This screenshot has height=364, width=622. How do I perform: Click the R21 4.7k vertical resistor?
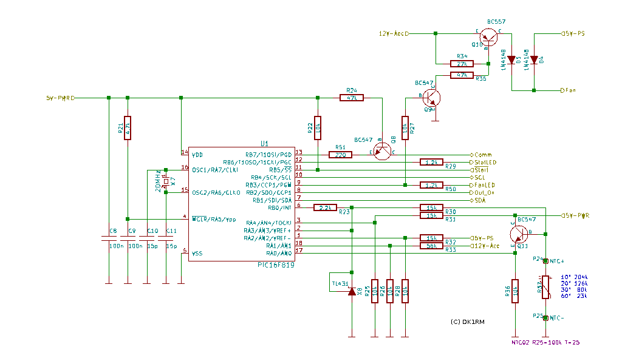[x=128, y=128]
